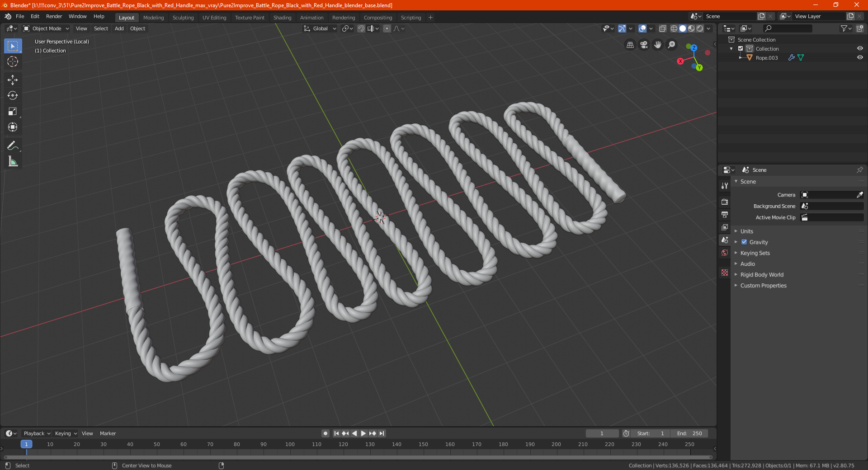Play the animation forward

pyautogui.click(x=363, y=433)
